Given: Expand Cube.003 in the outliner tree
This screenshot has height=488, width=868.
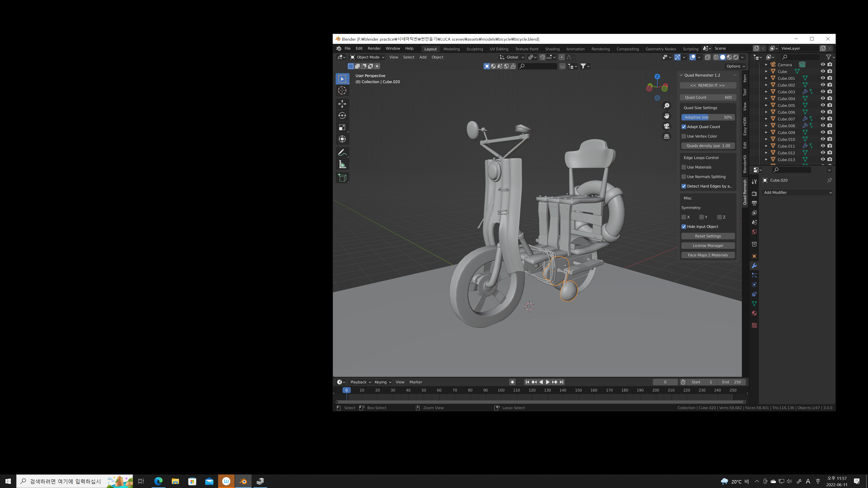Looking at the screenshot, I should (766, 92).
